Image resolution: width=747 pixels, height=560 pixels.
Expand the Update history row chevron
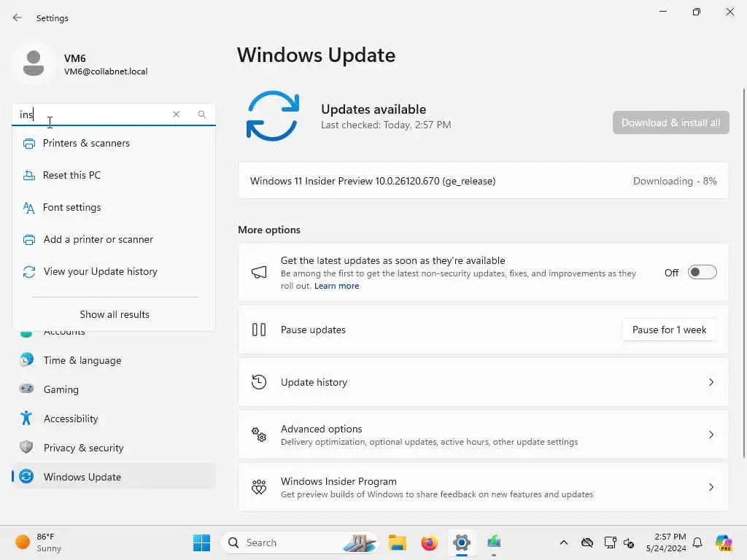[711, 382]
